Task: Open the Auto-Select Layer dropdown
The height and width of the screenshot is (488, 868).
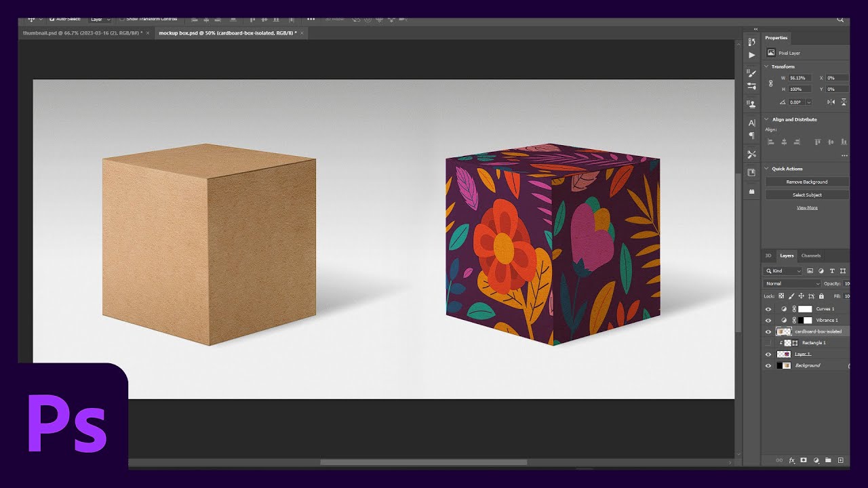Action: (100, 19)
